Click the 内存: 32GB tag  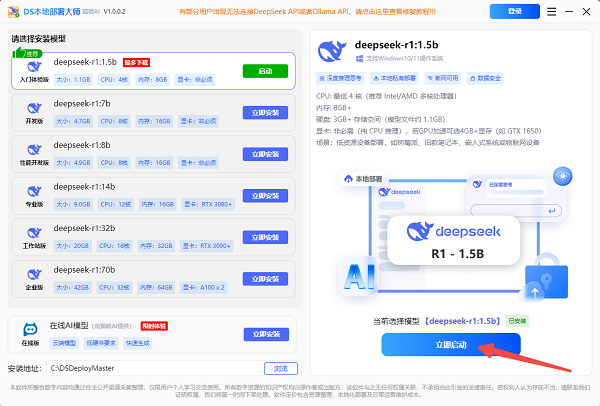point(156,246)
